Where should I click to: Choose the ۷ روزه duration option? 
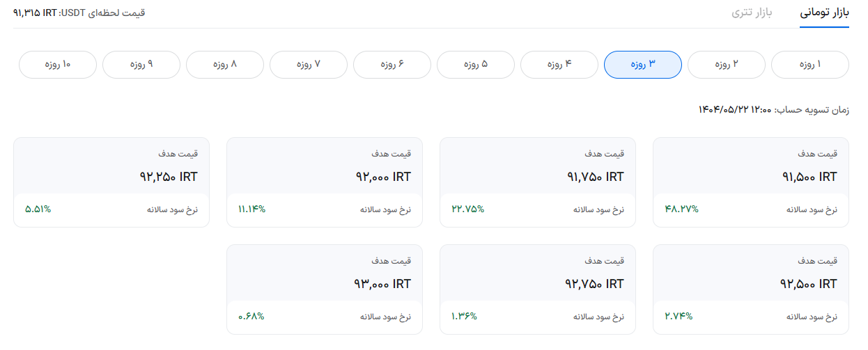coord(308,65)
